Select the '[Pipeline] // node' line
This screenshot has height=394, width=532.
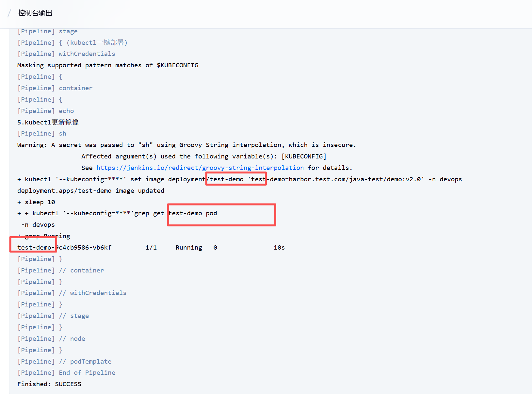click(x=51, y=339)
